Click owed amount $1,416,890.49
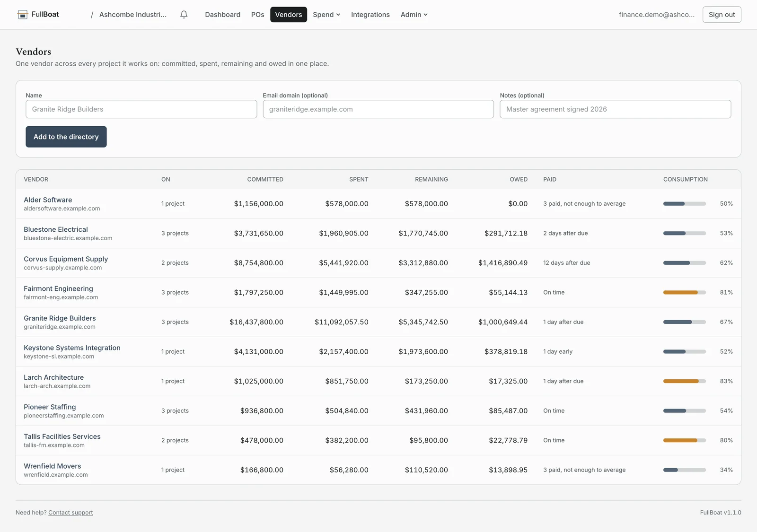 click(x=503, y=263)
